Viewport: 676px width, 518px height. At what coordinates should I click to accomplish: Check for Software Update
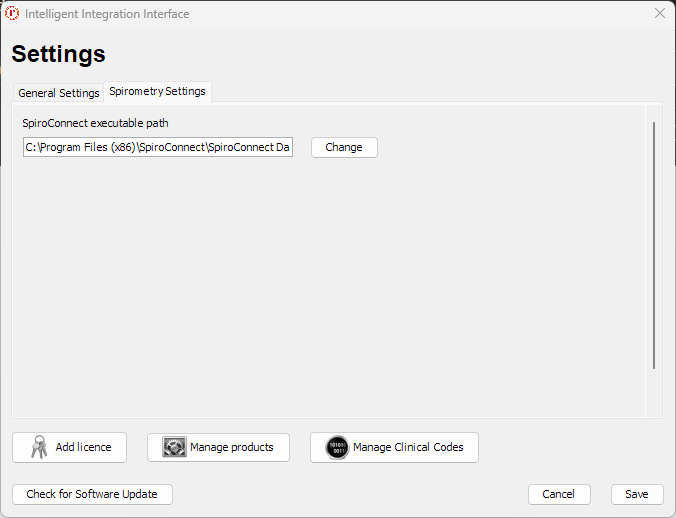[x=92, y=494]
